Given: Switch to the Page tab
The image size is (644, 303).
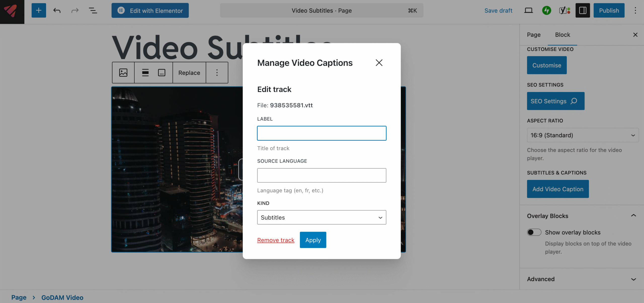Looking at the screenshot, I should click(534, 35).
